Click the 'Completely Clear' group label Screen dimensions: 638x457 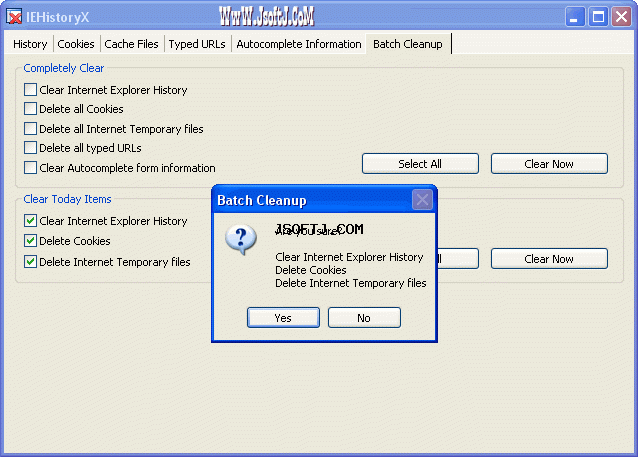[63, 68]
